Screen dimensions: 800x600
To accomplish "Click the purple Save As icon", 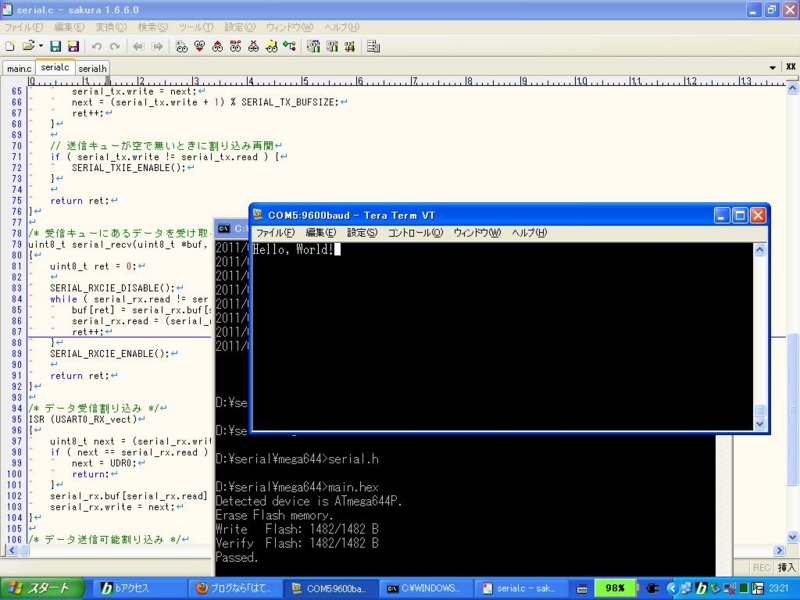I will point(73,46).
